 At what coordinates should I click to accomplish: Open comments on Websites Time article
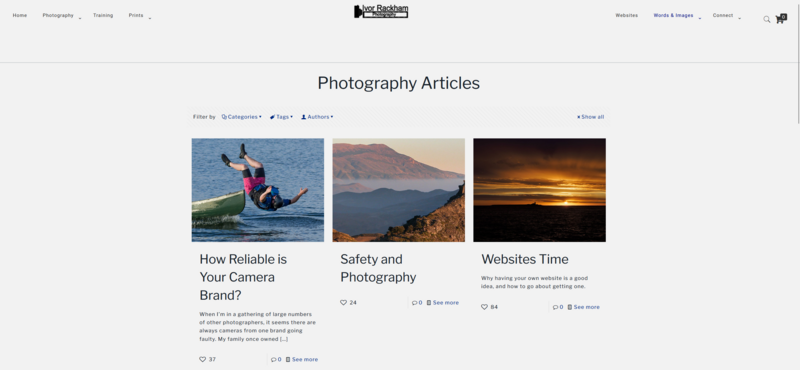point(558,307)
